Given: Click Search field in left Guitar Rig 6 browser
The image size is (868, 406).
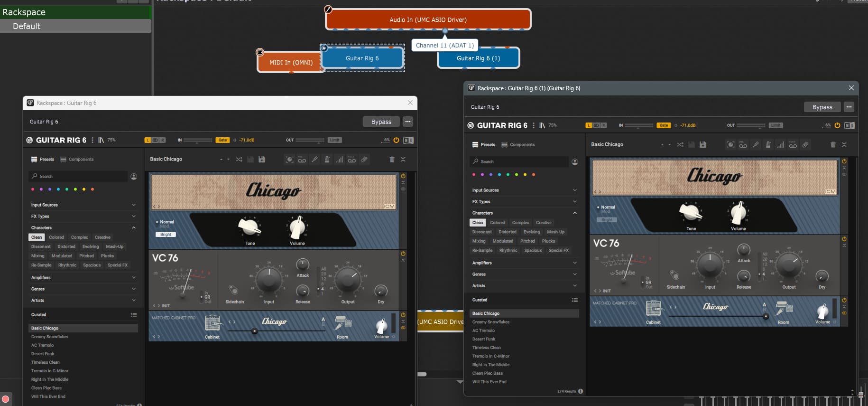Looking at the screenshot, I should click(78, 177).
